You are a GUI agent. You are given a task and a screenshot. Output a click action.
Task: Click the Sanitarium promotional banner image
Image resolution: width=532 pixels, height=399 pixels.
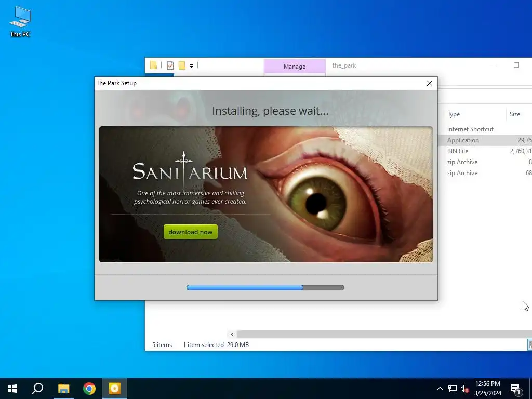click(x=265, y=194)
